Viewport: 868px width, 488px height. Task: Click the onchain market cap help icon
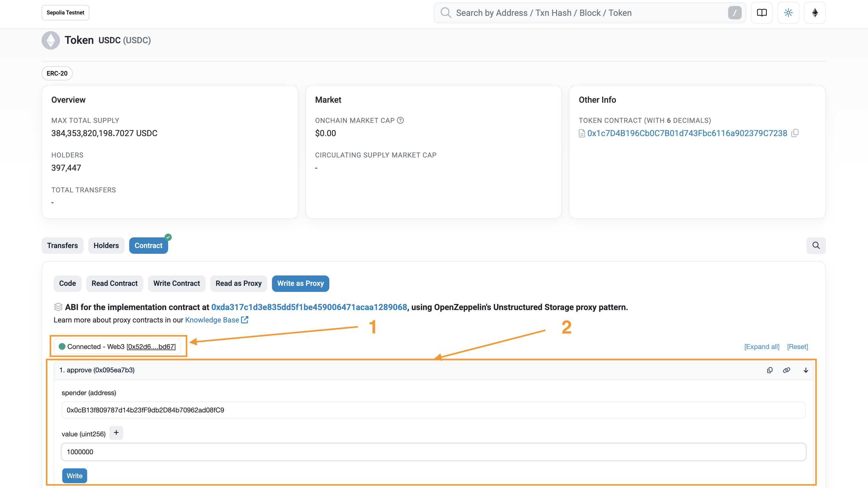[400, 120]
